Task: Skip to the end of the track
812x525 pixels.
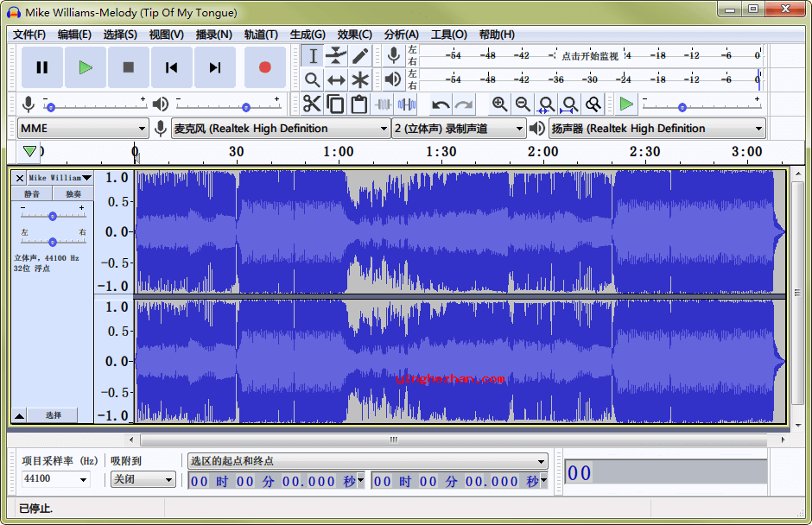Action: point(215,67)
